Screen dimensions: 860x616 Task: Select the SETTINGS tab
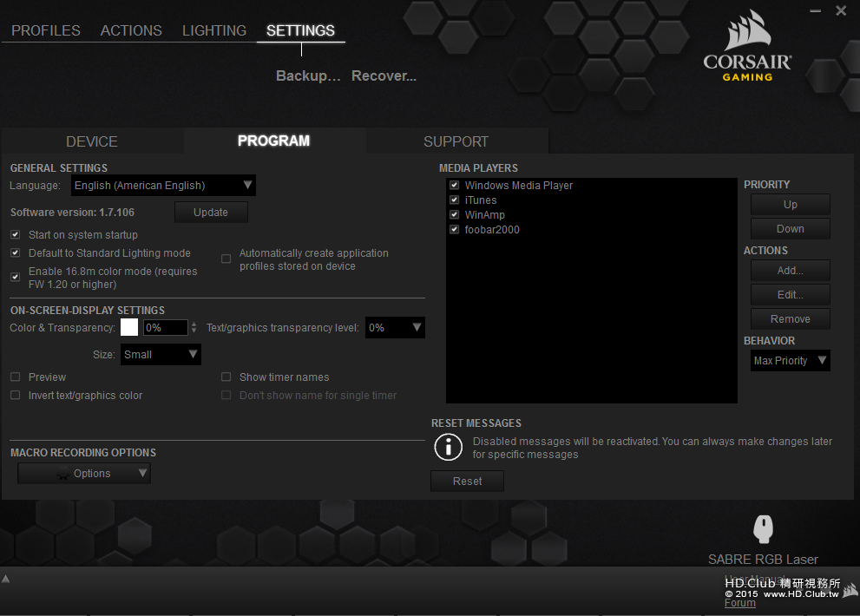coord(300,30)
